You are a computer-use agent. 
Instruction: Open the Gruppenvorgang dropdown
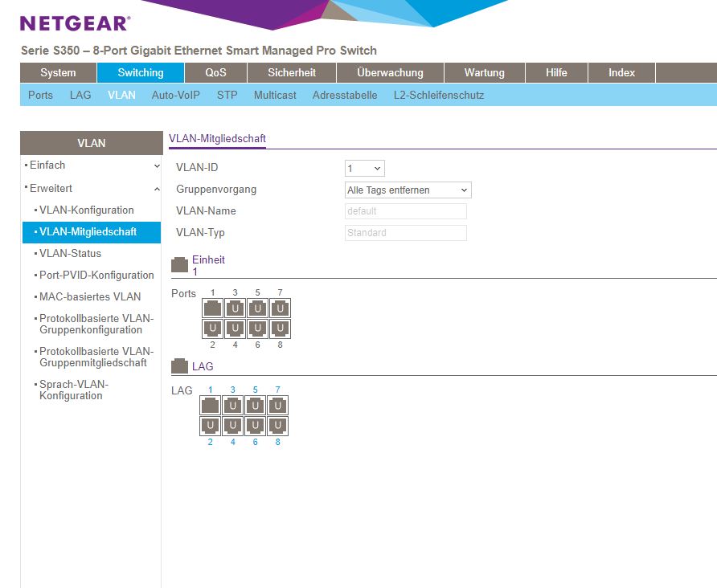406,189
